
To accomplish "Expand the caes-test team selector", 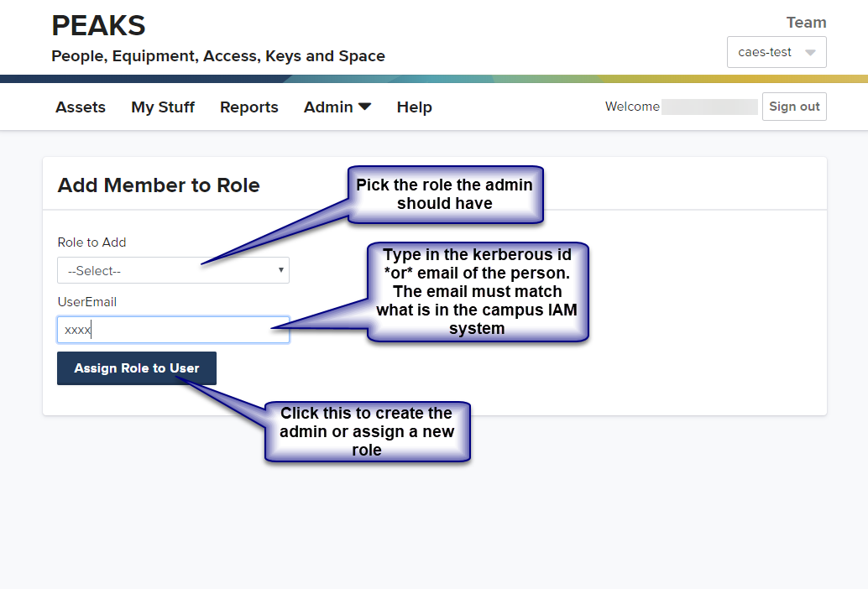I will 776,51.
